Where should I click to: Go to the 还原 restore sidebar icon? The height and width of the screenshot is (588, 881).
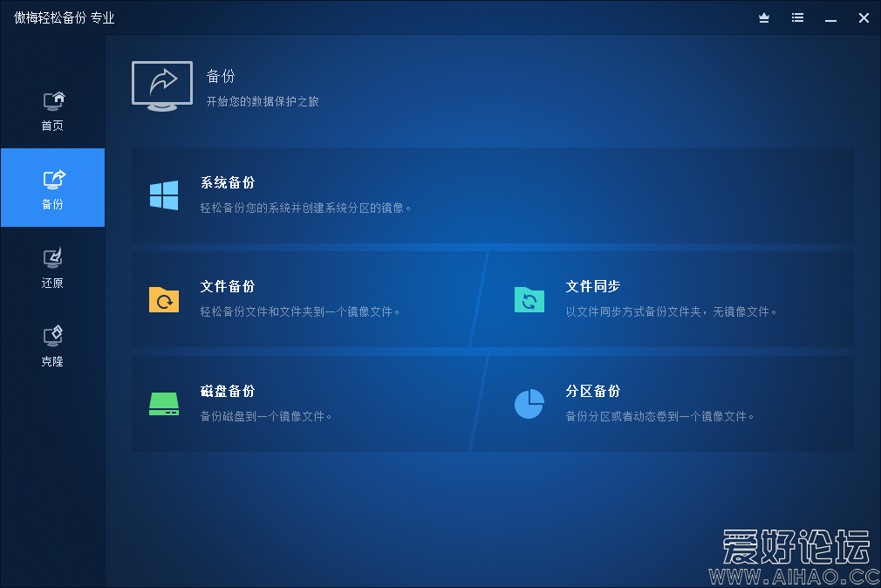[x=53, y=258]
